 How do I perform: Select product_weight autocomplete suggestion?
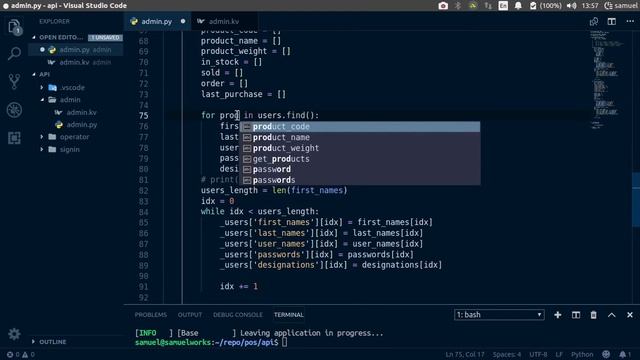point(360,148)
